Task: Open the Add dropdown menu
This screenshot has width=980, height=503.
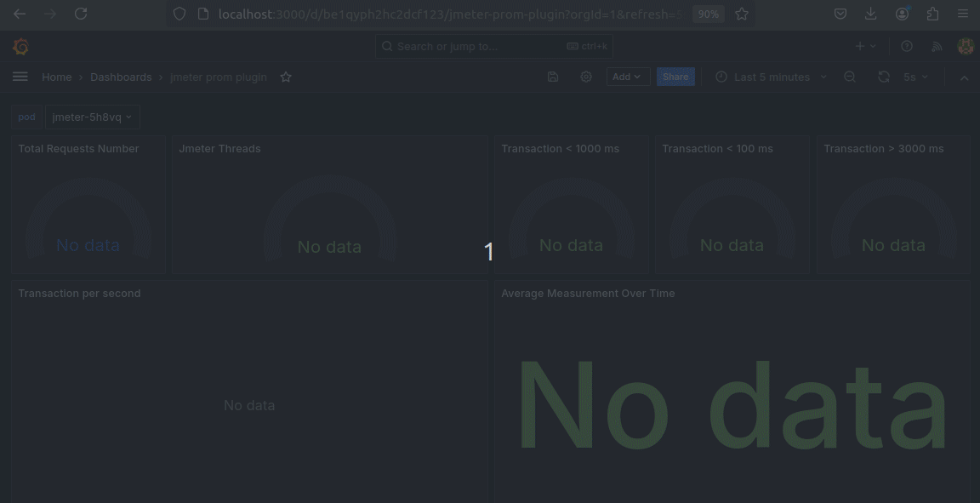Action: point(628,77)
